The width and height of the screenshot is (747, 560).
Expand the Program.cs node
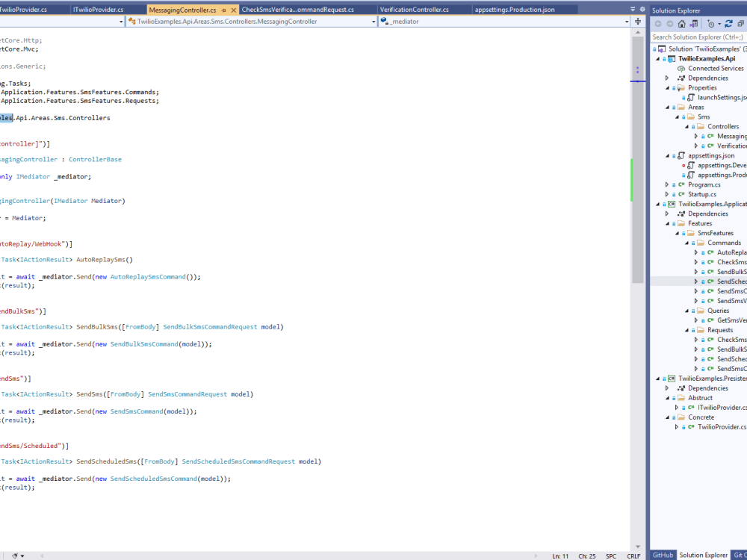coord(667,184)
